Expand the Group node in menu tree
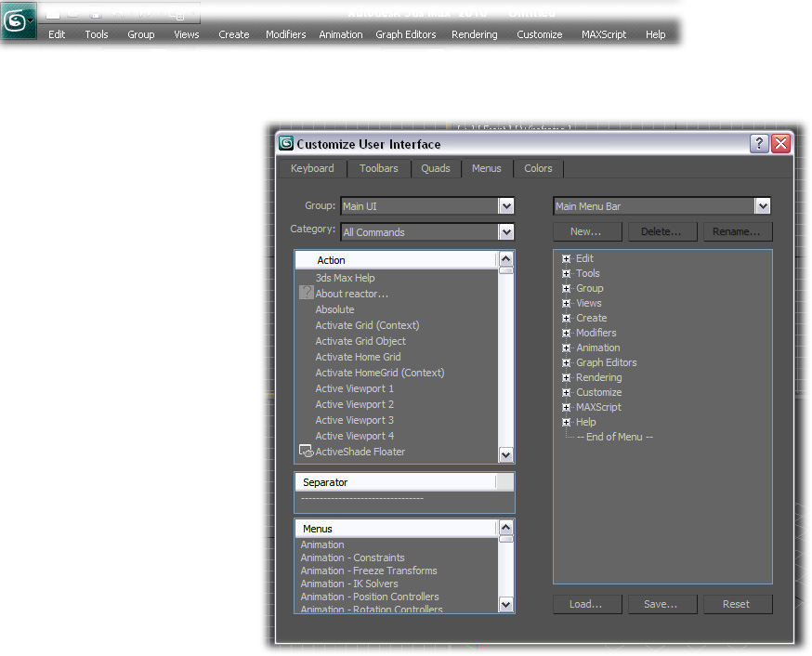 (566, 288)
